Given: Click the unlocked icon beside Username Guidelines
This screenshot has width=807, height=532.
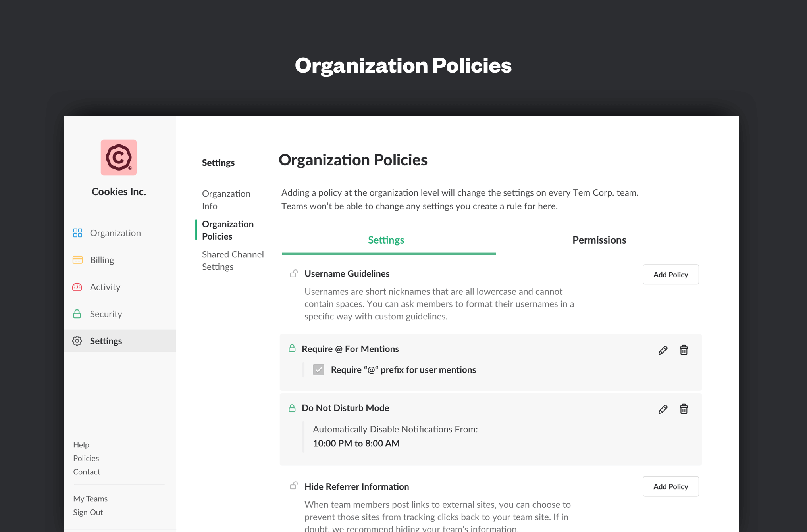Looking at the screenshot, I should 294,273.
